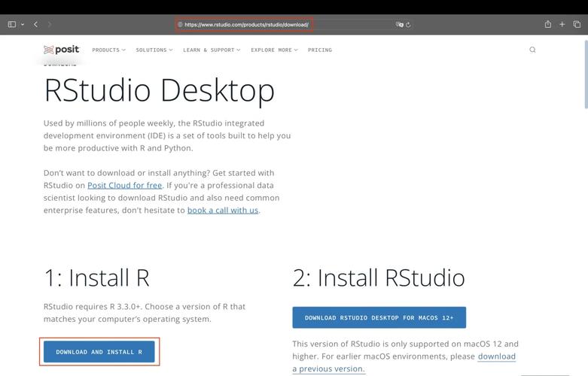Open the Pricing page
The width and height of the screenshot is (588, 376).
coord(320,50)
